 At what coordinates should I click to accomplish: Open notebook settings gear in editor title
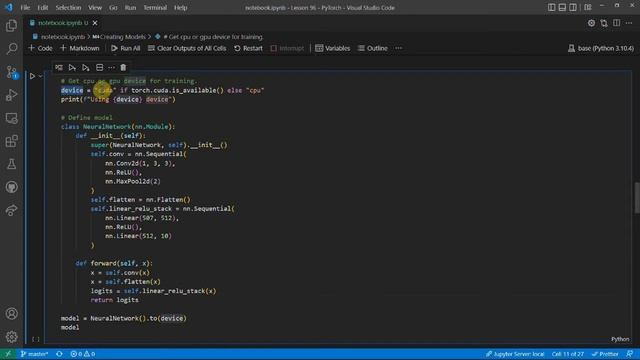click(x=591, y=23)
